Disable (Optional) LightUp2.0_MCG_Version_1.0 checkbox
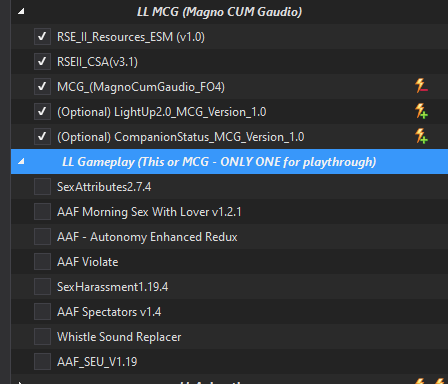 point(42,112)
